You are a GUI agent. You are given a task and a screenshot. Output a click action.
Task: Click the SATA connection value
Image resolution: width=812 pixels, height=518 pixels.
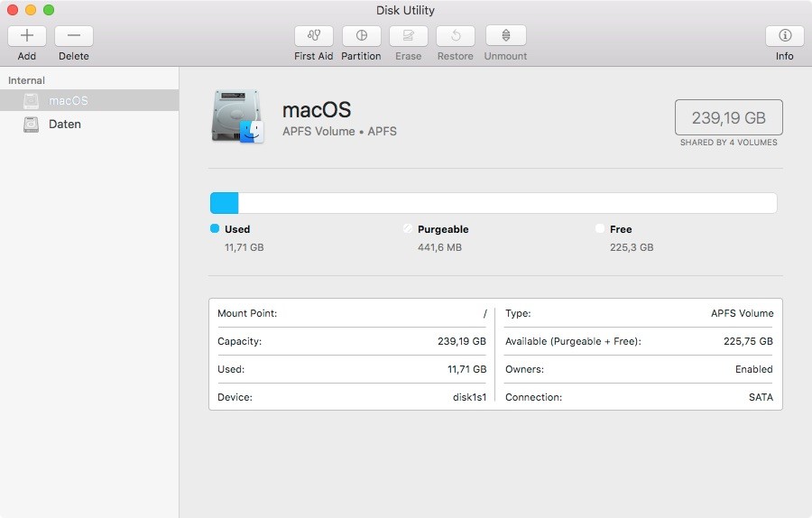click(x=761, y=397)
